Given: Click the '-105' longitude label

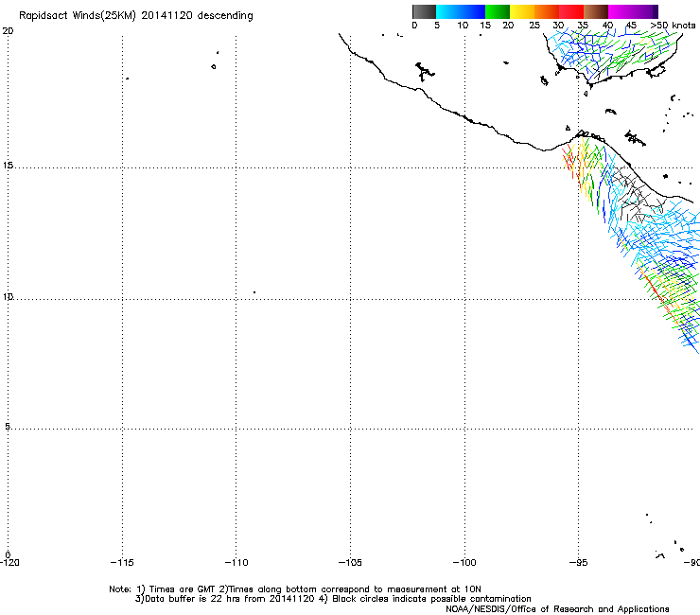Looking at the screenshot, I should point(350,562).
